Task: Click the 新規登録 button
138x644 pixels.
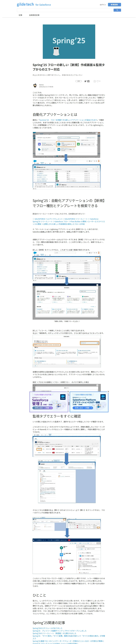Action: point(114,5)
